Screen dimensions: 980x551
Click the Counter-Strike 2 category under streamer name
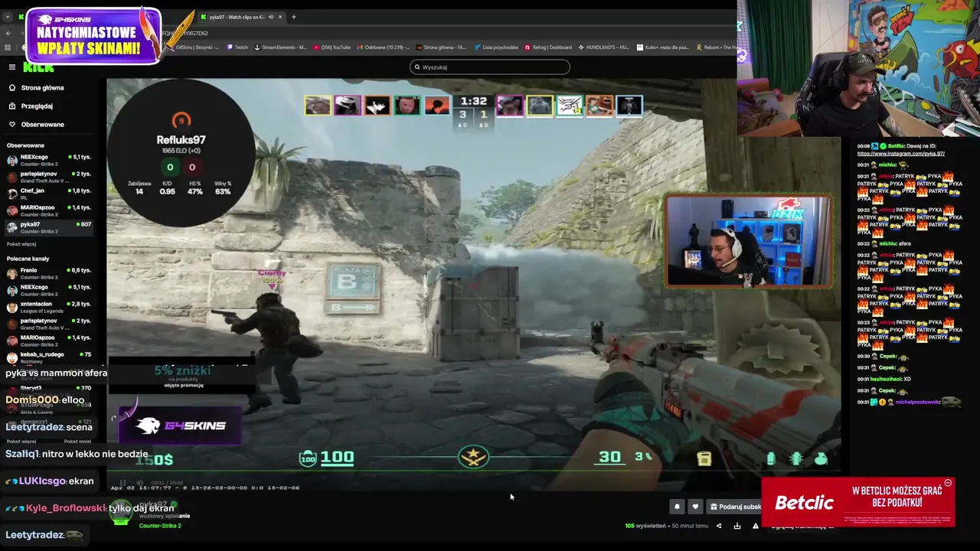[x=160, y=526]
